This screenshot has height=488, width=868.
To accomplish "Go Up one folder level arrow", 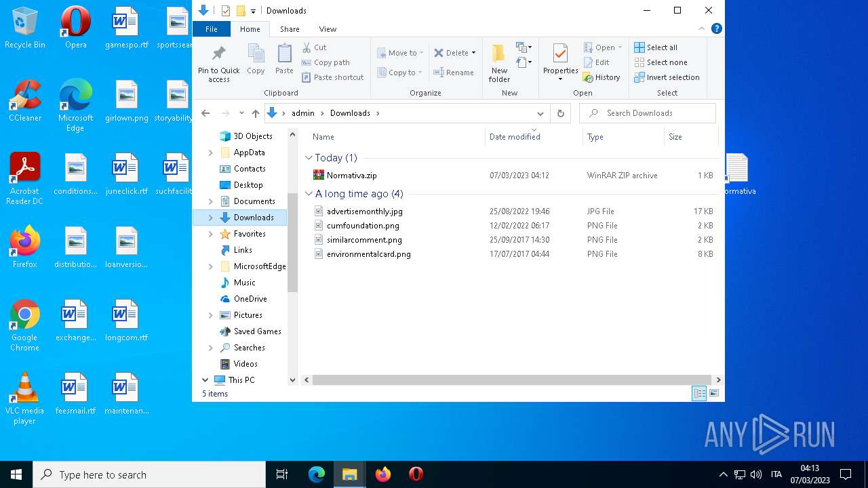I will click(256, 113).
